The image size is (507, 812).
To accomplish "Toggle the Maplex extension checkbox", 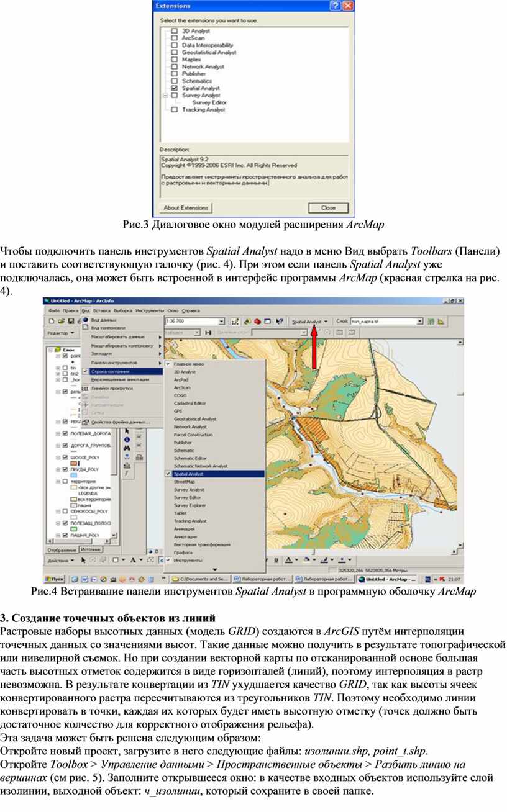I will click(175, 60).
